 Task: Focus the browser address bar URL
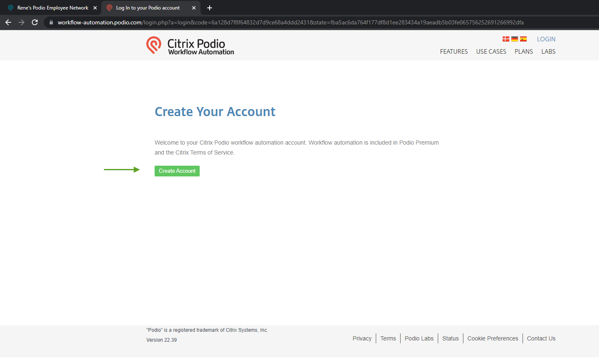291,22
